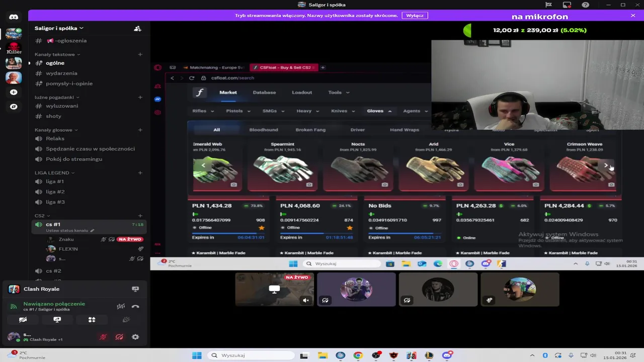644x362 pixels.
Task: Toggle camera on in voice panel
Action: [x=23, y=320]
